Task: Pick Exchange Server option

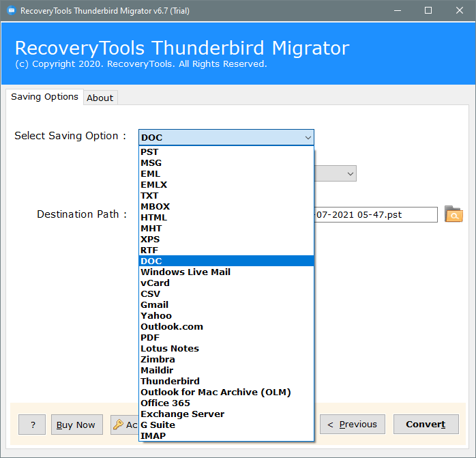Action: click(226, 414)
